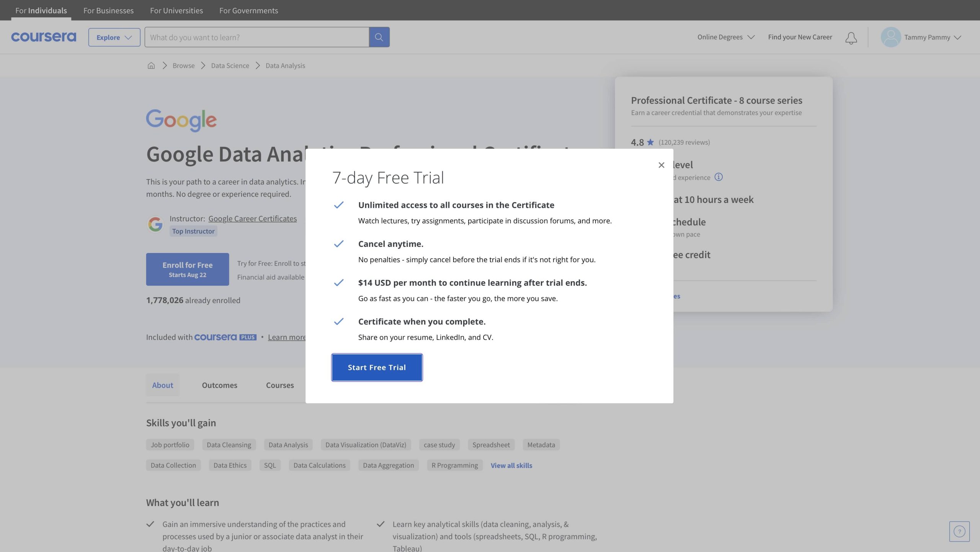Close the 7-day Free Trial dialog
The image size is (980, 552).
(x=661, y=165)
